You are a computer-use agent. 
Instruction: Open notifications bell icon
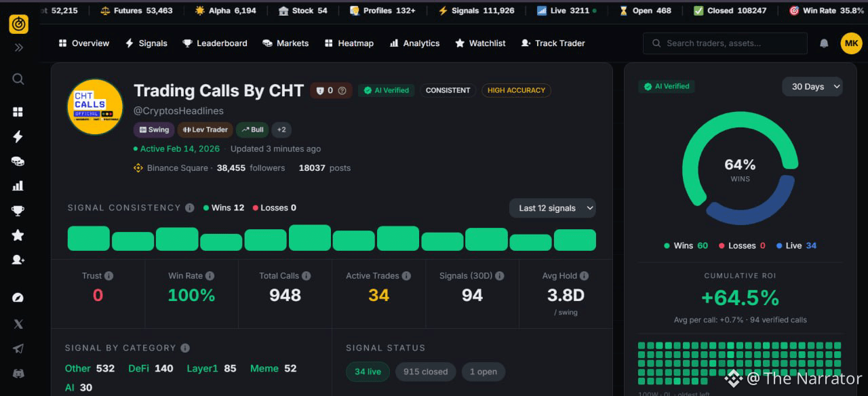tap(824, 43)
